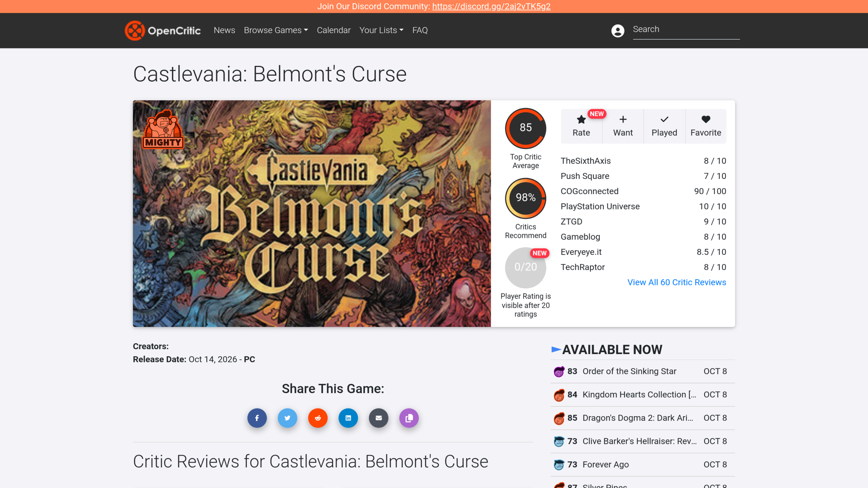Click the tier icon beside Order of the Sinking Star
Image resolution: width=868 pixels, height=488 pixels.
tap(559, 371)
